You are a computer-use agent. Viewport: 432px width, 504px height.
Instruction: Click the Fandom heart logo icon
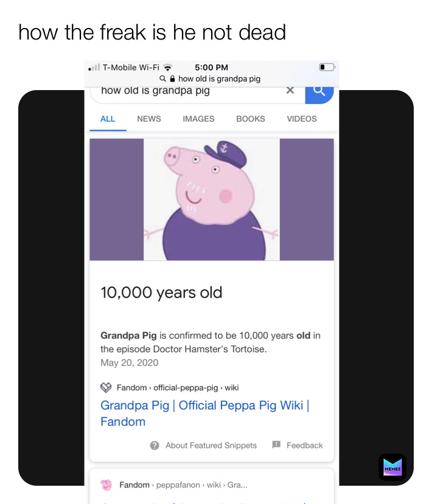tap(105, 387)
